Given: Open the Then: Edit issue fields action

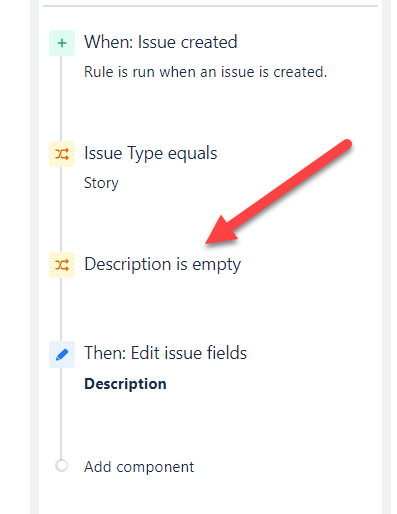Looking at the screenshot, I should 165,353.
